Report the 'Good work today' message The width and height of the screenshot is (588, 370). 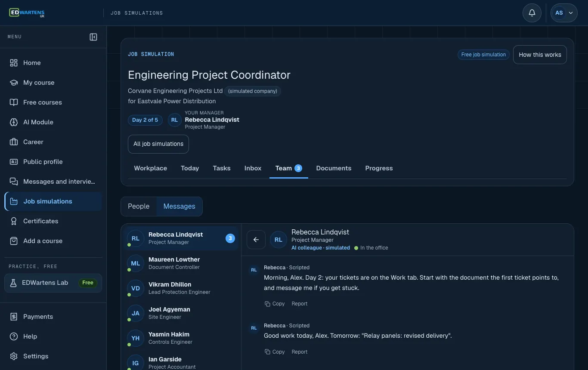(299, 352)
